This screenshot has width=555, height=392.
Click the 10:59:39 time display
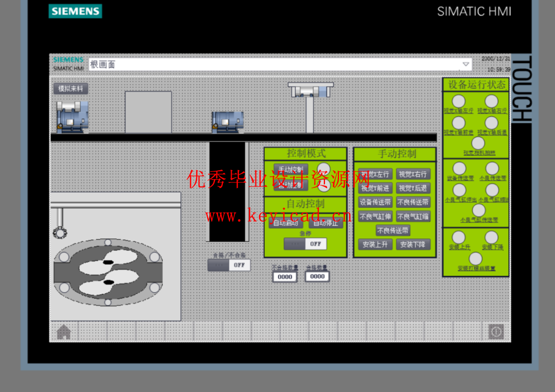pyautogui.click(x=498, y=70)
